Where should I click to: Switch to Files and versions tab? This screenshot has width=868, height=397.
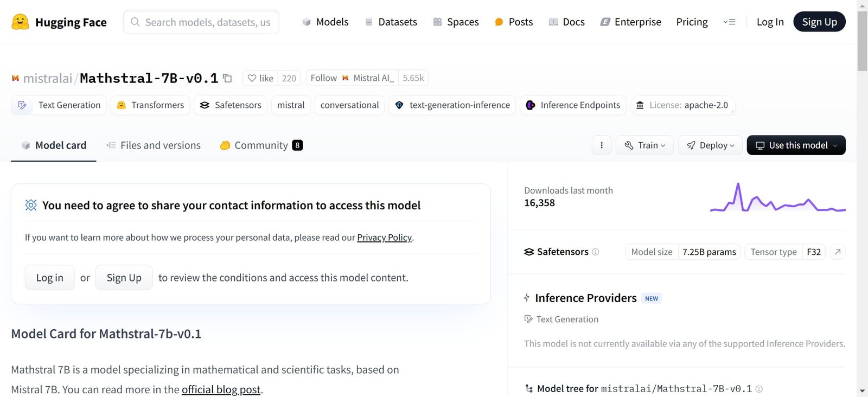tap(154, 145)
